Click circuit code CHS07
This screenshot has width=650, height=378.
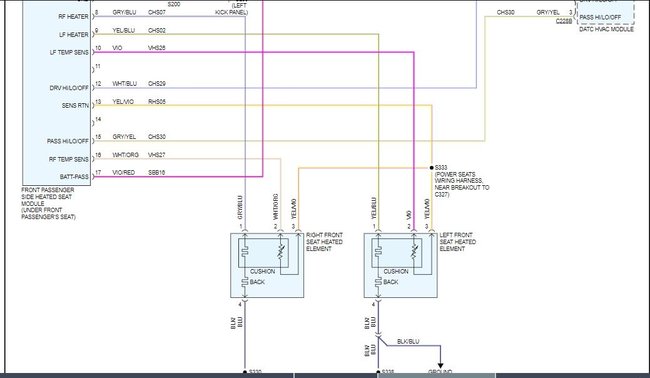(x=157, y=13)
